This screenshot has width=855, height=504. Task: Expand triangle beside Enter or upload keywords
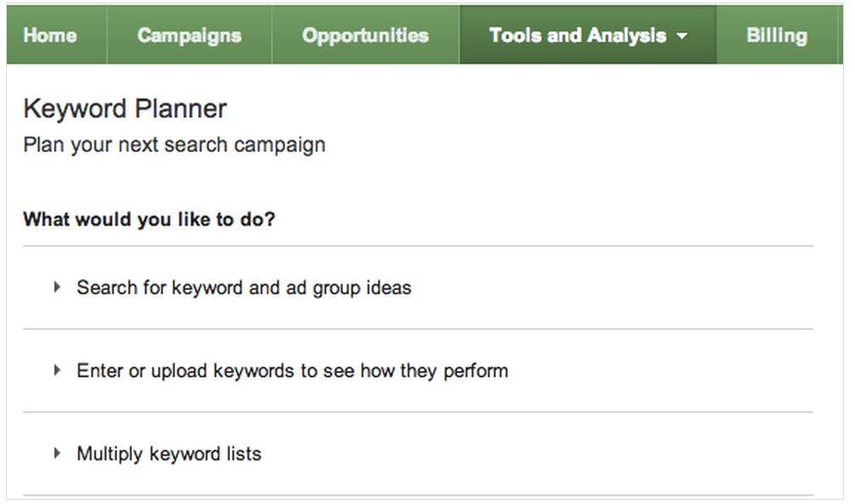(x=57, y=370)
